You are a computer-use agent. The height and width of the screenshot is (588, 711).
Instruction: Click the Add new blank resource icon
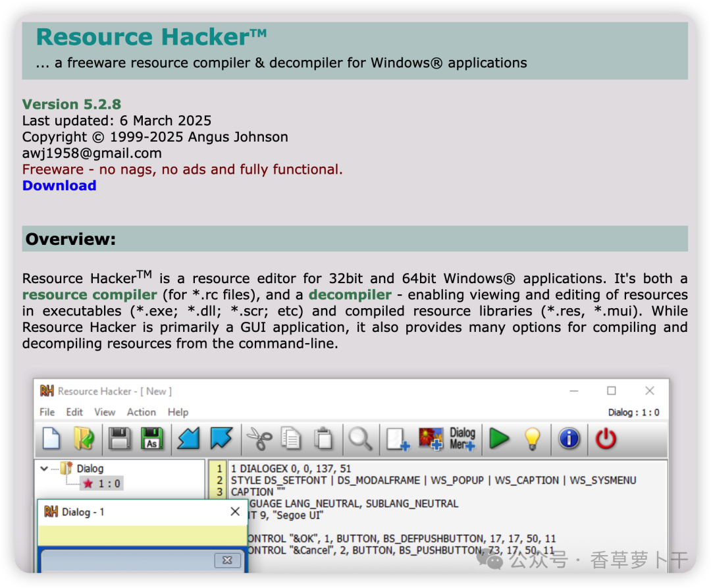pos(398,439)
